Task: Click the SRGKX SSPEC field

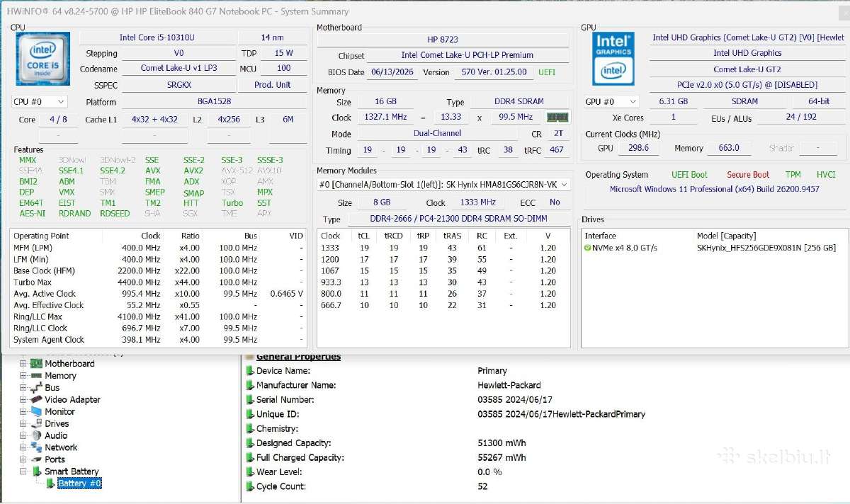Action: click(x=179, y=85)
